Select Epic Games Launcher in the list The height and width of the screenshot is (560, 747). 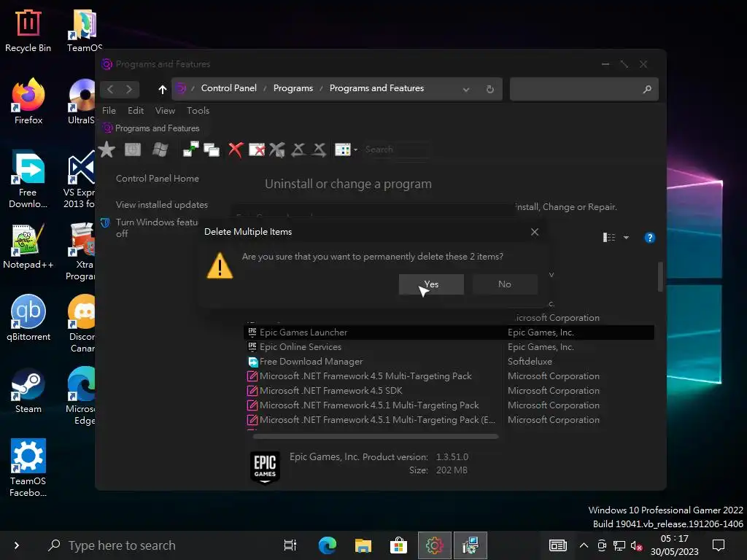pyautogui.click(x=449, y=332)
